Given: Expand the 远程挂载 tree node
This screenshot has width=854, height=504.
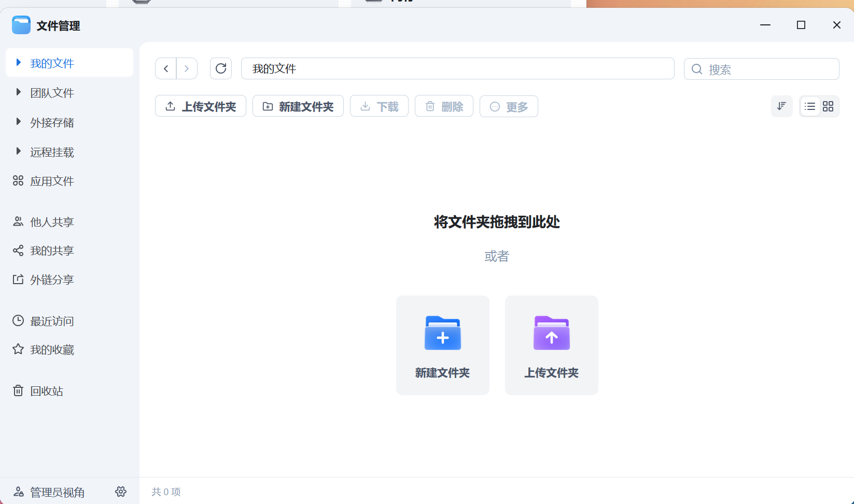Looking at the screenshot, I should 19,151.
